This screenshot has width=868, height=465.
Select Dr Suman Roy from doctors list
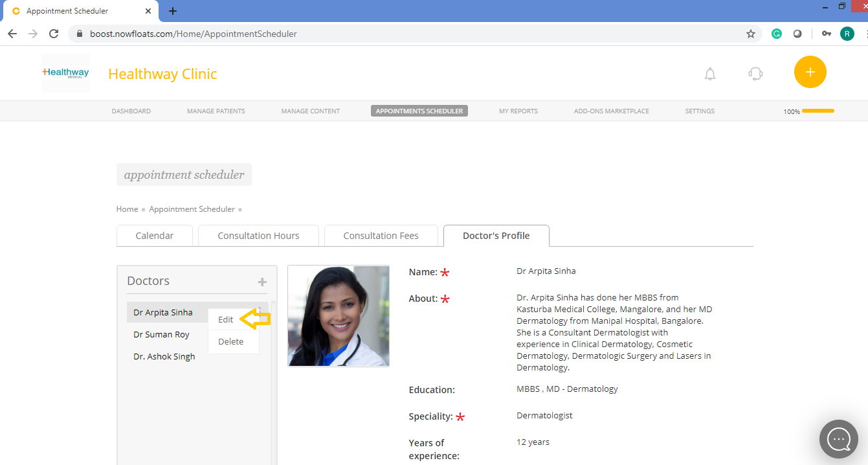tap(161, 334)
